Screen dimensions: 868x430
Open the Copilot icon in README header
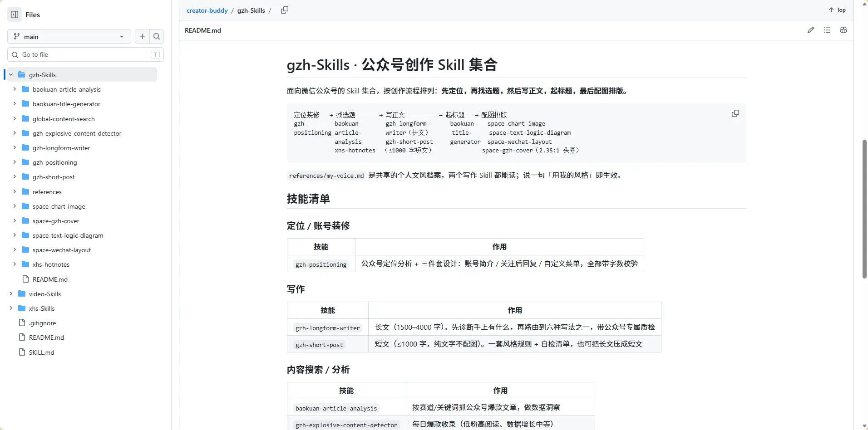click(x=843, y=30)
